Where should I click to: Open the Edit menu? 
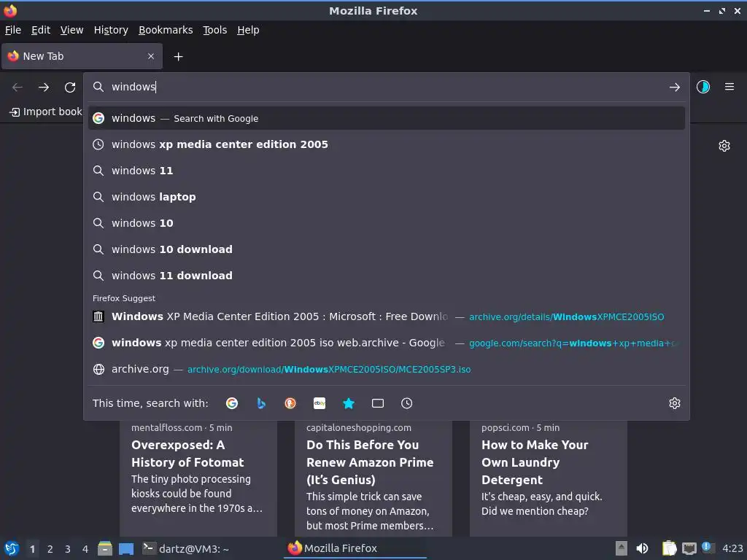tap(41, 30)
